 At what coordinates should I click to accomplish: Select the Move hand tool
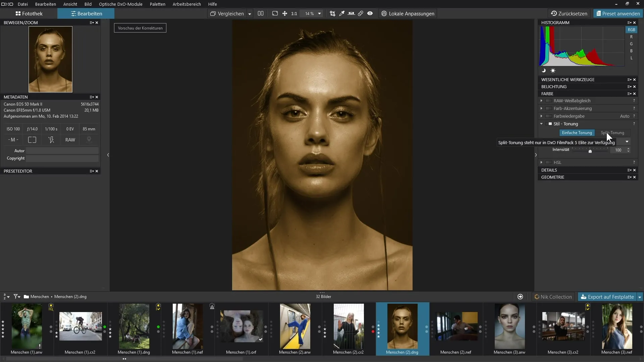285,13
